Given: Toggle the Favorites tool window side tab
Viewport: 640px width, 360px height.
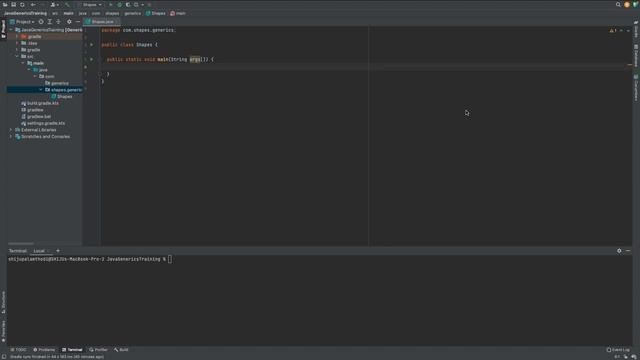Looking at the screenshot, I should [x=3, y=331].
